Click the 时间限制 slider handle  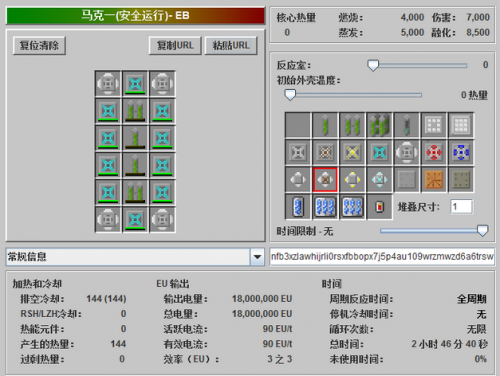tap(482, 231)
